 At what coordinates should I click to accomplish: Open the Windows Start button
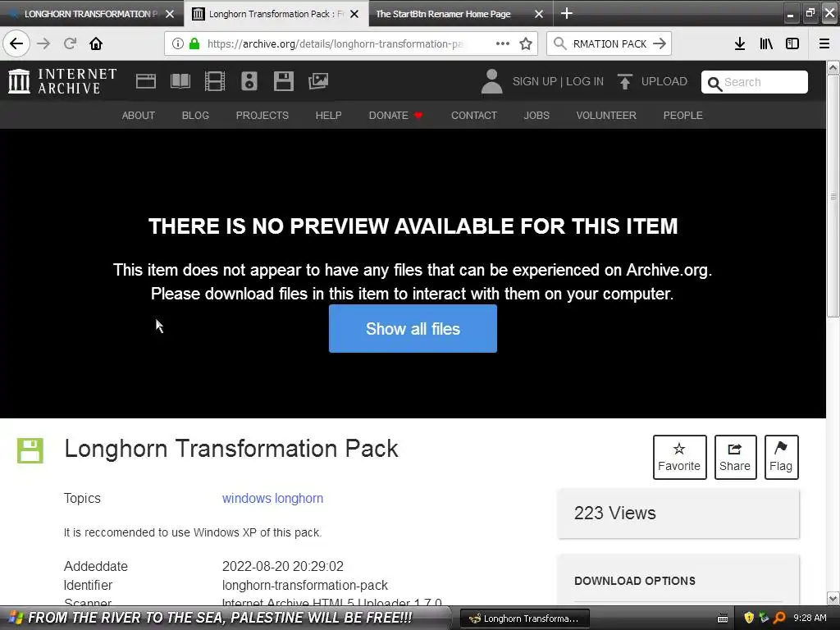point(225,618)
